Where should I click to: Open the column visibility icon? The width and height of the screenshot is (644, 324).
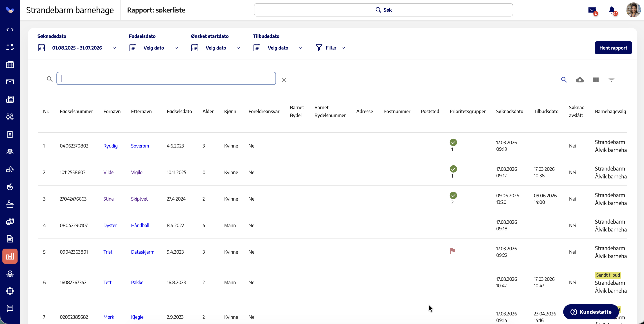tap(596, 80)
